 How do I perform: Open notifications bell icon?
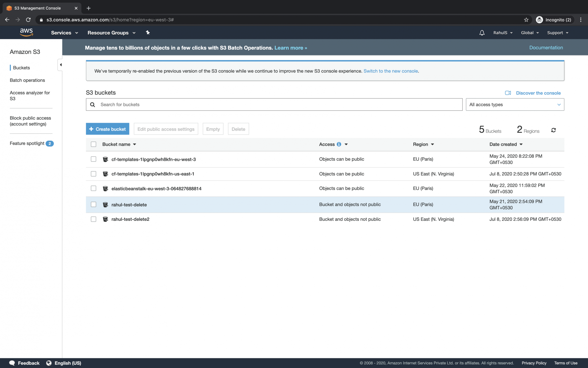[x=482, y=33]
